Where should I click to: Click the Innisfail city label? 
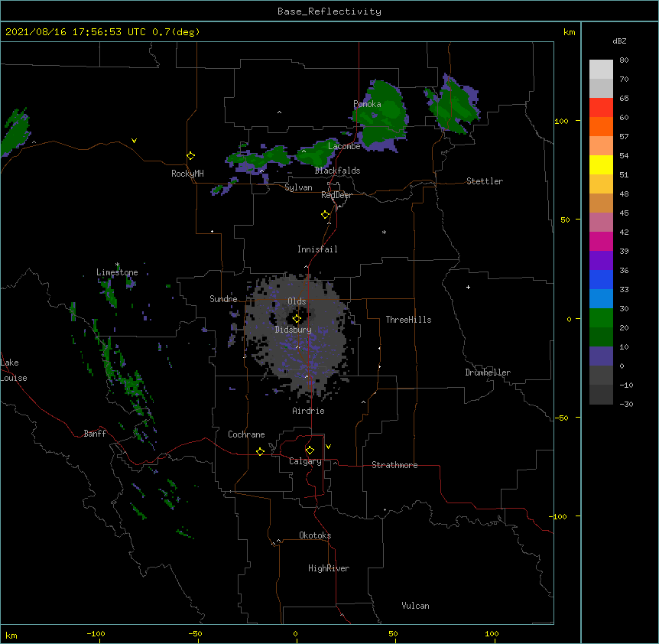(317, 249)
